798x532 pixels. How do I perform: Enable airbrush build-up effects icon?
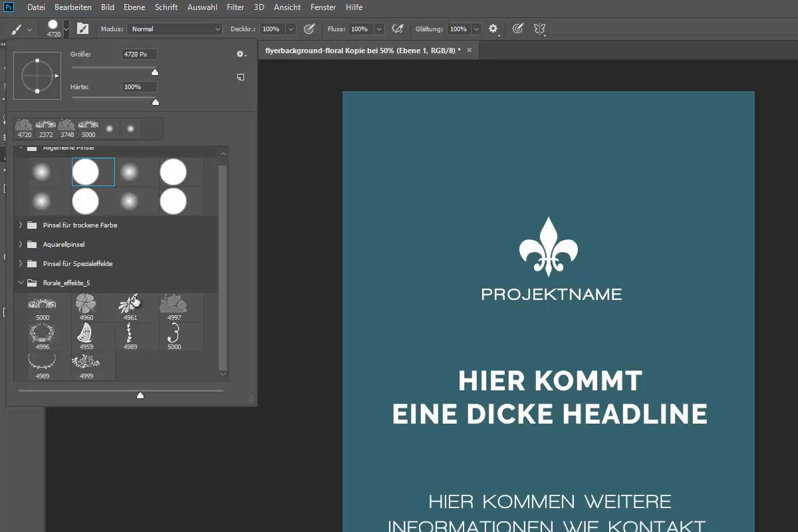(x=398, y=29)
